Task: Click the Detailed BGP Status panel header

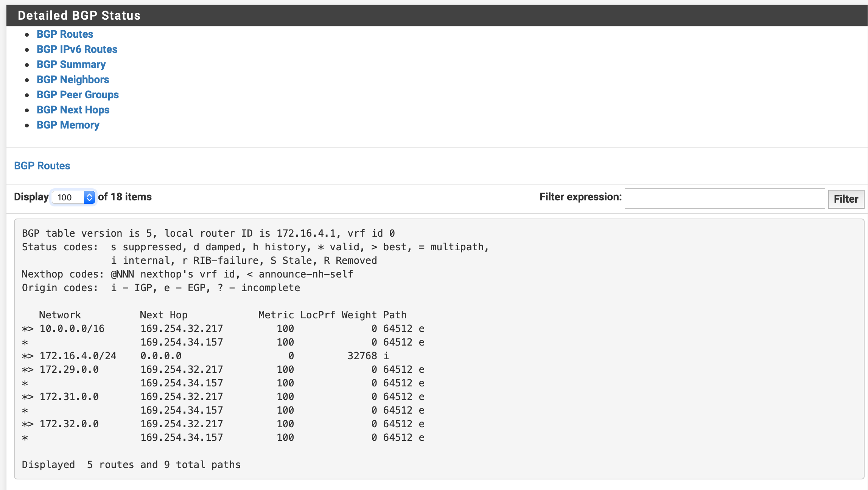Action: tap(79, 15)
